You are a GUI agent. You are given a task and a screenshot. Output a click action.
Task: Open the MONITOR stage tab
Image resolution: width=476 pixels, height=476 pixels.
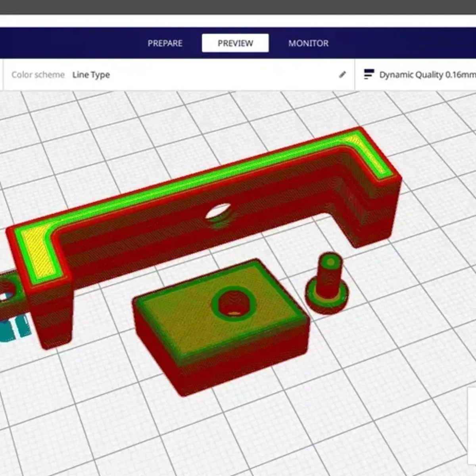point(308,43)
